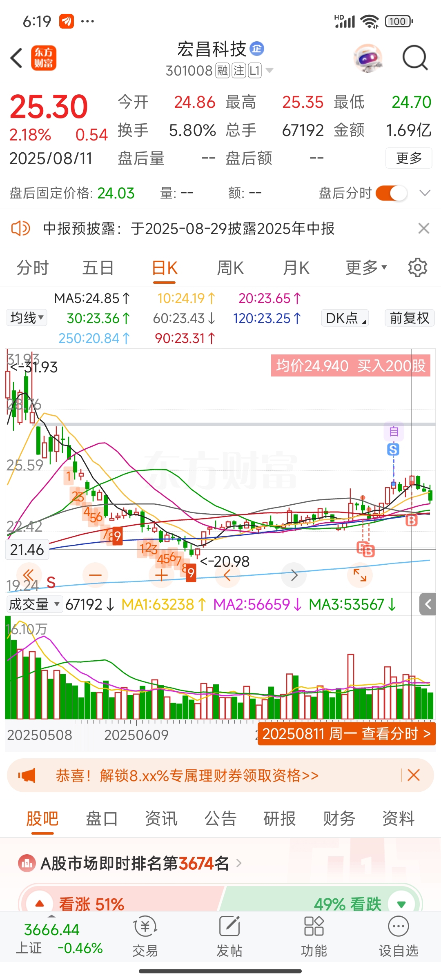The width and height of the screenshot is (441, 980).
Task: Open the stock code 301008 dropdown
Action: (x=269, y=71)
